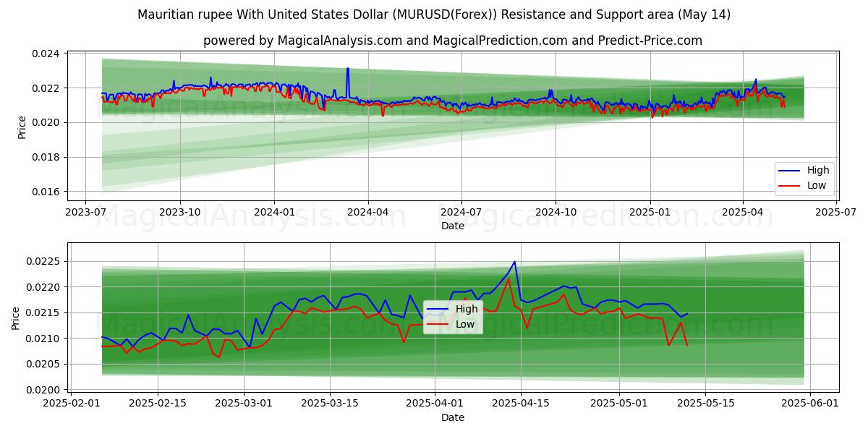
Task: Click the '2024-04' tick label on the top chart
Action: (367, 213)
